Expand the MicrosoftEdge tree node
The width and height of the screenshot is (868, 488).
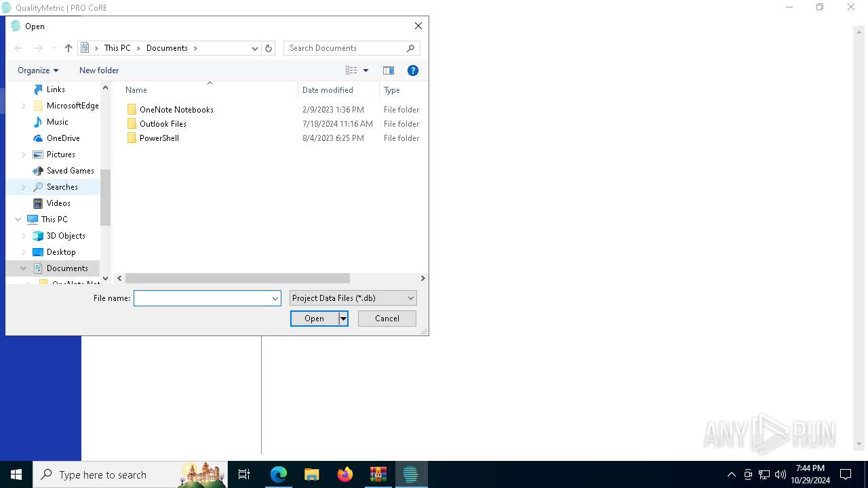click(x=24, y=106)
